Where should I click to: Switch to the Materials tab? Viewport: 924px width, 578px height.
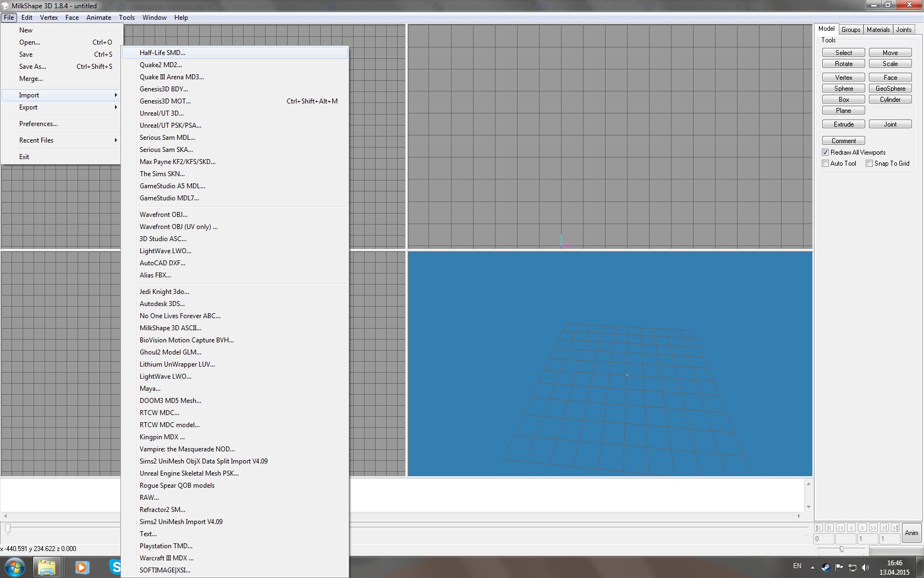(878, 30)
